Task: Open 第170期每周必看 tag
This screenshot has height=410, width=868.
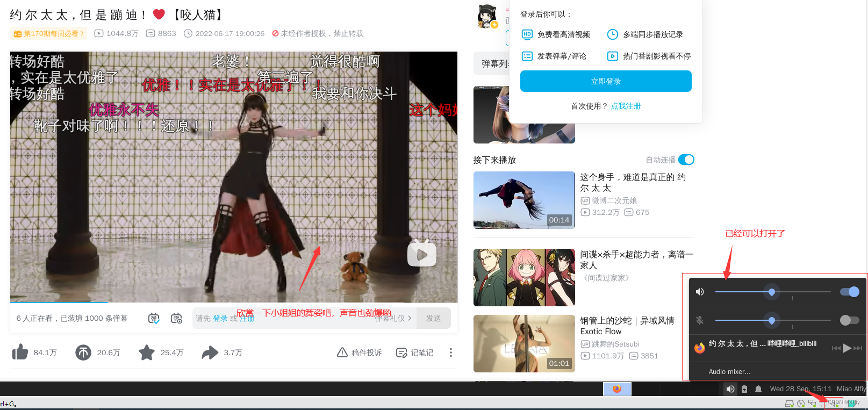Action: coord(49,33)
